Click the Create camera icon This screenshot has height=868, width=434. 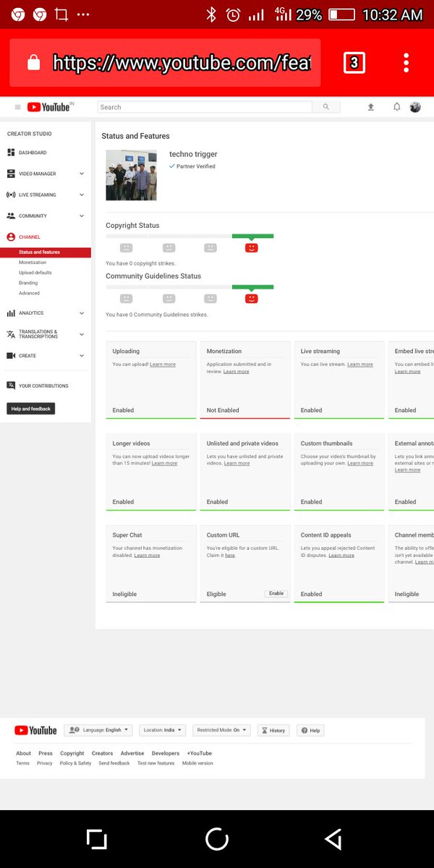pyautogui.click(x=11, y=356)
